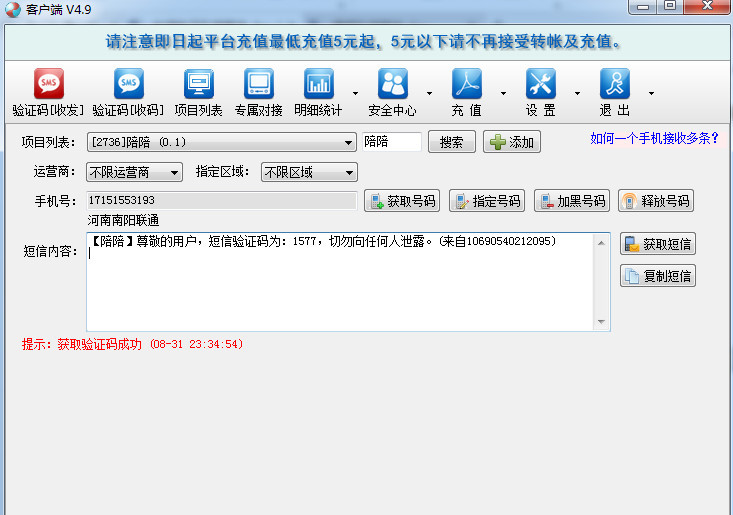Minimize the 客户端 V4.9 window
This screenshot has width=733, height=515.
[643, 7]
